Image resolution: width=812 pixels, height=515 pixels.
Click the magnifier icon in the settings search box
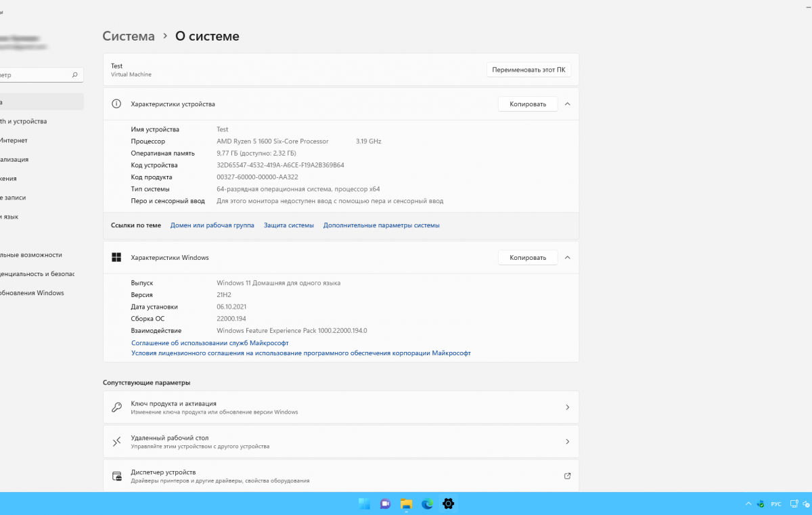click(75, 75)
